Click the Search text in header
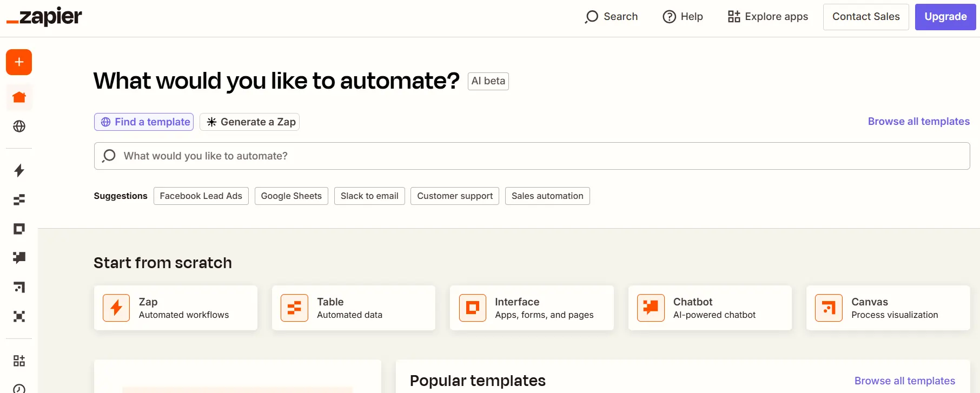This screenshot has width=980, height=393. 620,17
